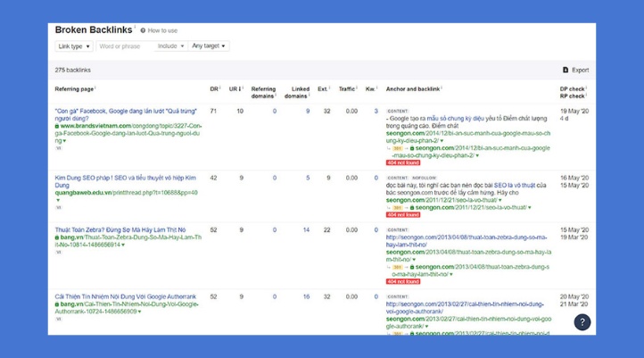Screen dimensions: 644x358
Task: Sort by DR column header
Action: (x=215, y=88)
